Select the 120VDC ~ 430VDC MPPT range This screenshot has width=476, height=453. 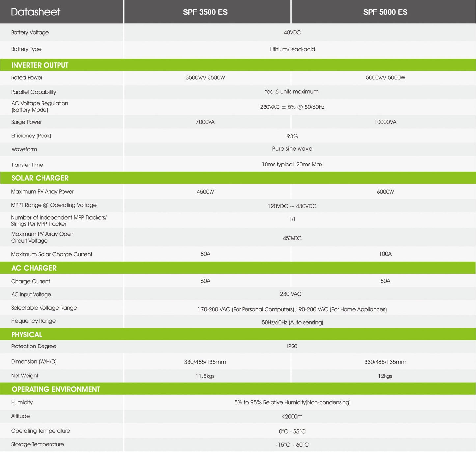pyautogui.click(x=292, y=206)
